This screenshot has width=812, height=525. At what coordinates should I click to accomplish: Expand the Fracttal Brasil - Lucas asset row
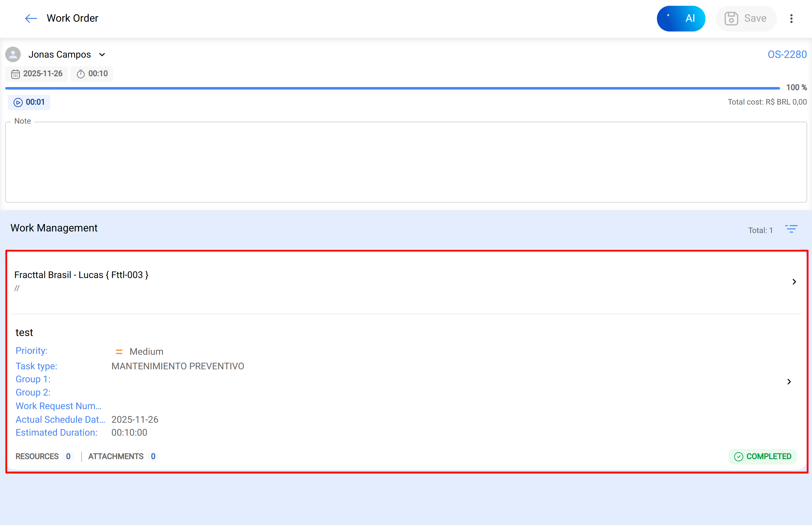[x=794, y=282]
